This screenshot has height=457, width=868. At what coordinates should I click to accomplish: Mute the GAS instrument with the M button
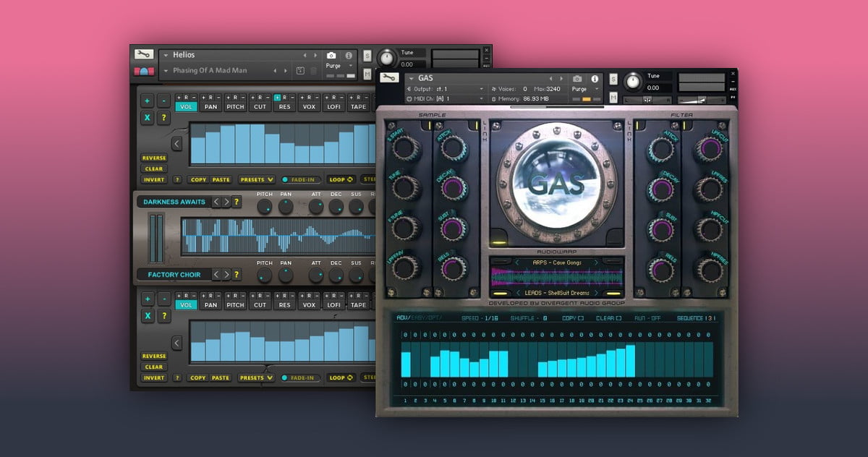pyautogui.click(x=613, y=98)
